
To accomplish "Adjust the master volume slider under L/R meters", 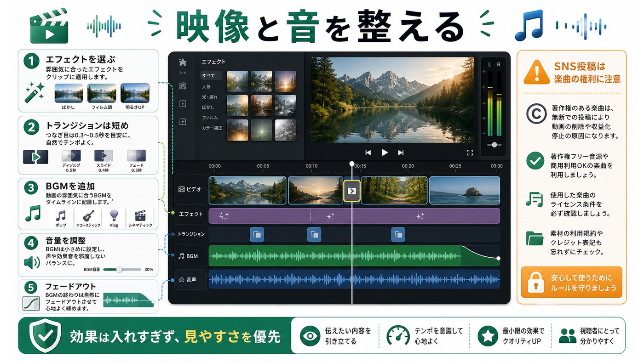I will click(494, 144).
